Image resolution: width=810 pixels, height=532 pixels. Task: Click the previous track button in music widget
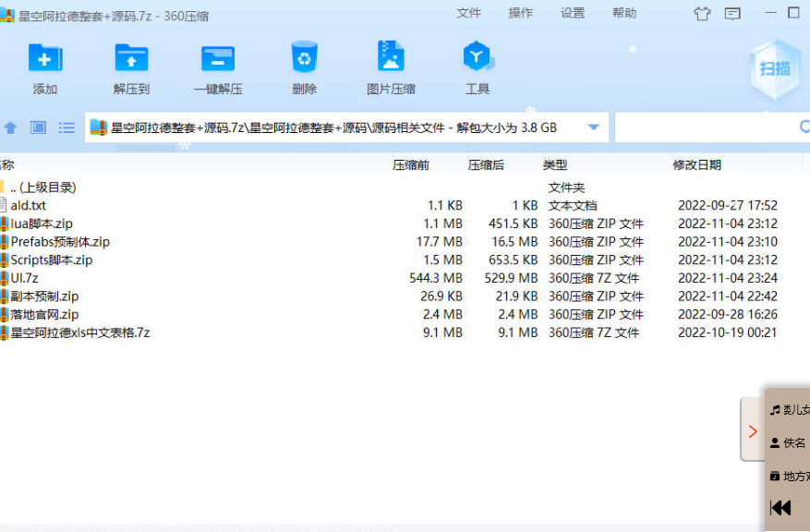780,508
